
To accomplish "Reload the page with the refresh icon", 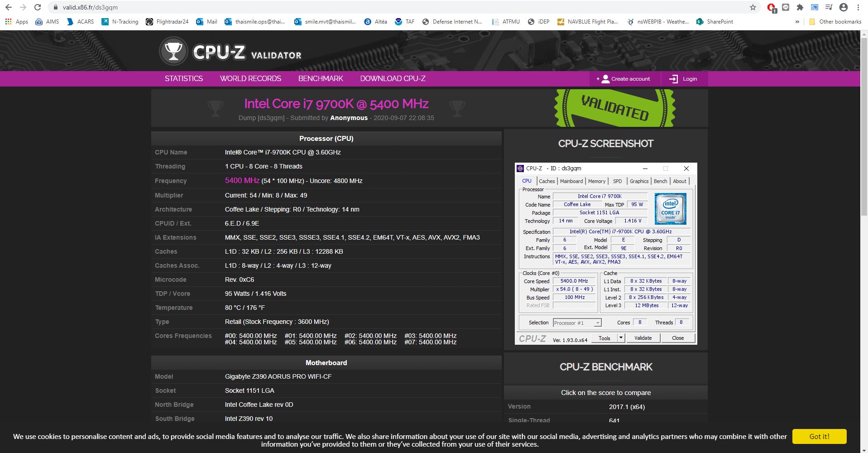I will [38, 7].
